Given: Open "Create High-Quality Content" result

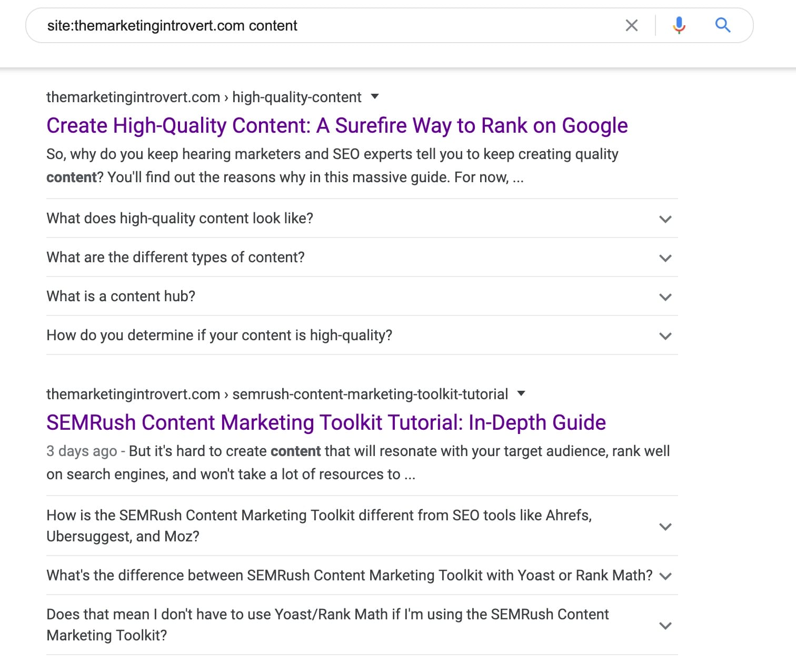Looking at the screenshot, I should click(337, 125).
